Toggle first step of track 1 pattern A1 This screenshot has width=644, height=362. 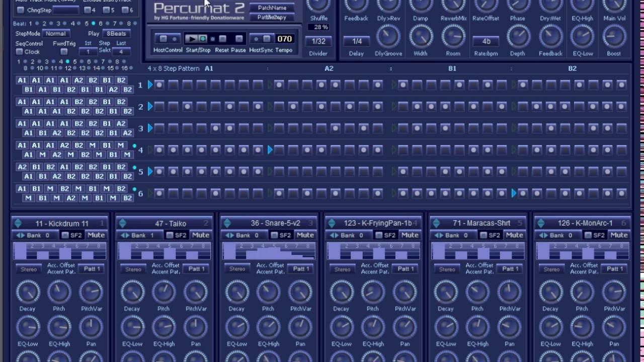click(x=159, y=85)
